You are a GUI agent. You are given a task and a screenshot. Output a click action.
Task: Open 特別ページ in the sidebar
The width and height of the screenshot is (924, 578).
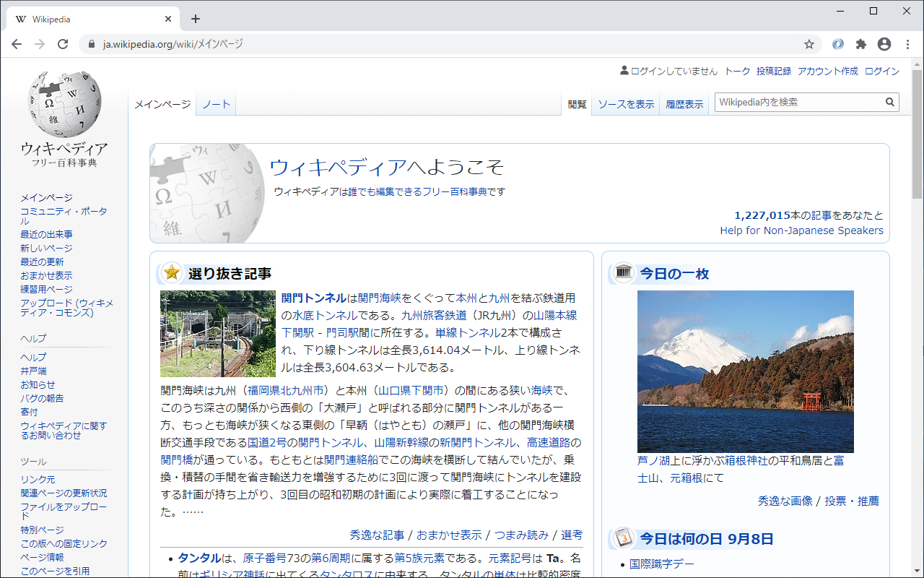coord(42,530)
